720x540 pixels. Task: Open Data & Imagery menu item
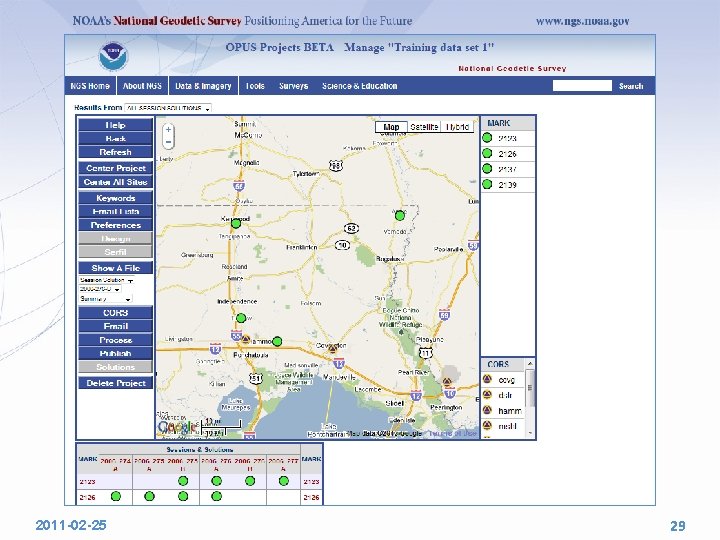(x=203, y=86)
